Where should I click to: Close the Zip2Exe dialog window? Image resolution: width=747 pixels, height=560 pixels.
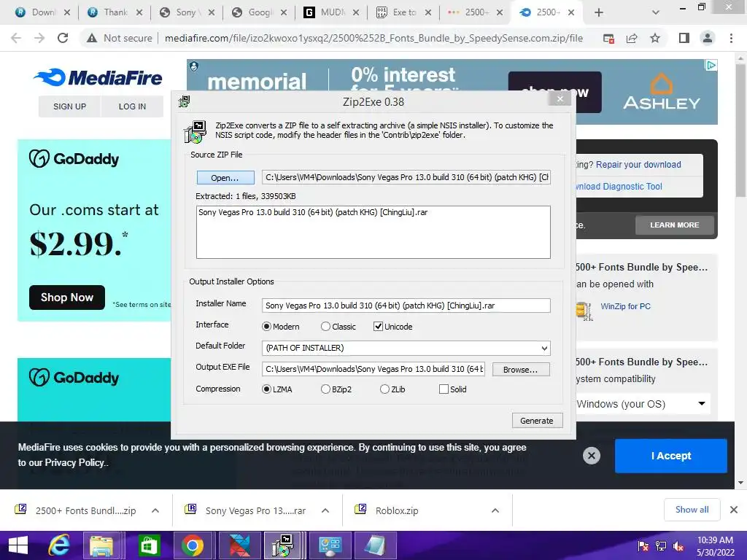560,99
